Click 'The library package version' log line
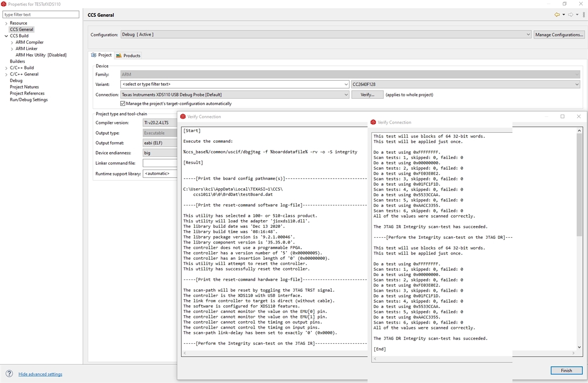 (x=239, y=237)
